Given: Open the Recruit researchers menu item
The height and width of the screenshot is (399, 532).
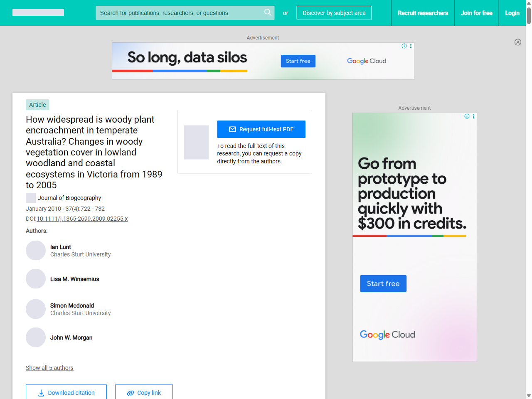Looking at the screenshot, I should pyautogui.click(x=423, y=13).
